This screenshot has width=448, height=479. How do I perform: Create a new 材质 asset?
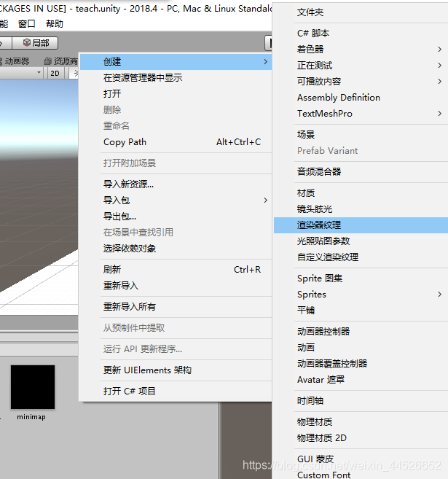coord(361,193)
